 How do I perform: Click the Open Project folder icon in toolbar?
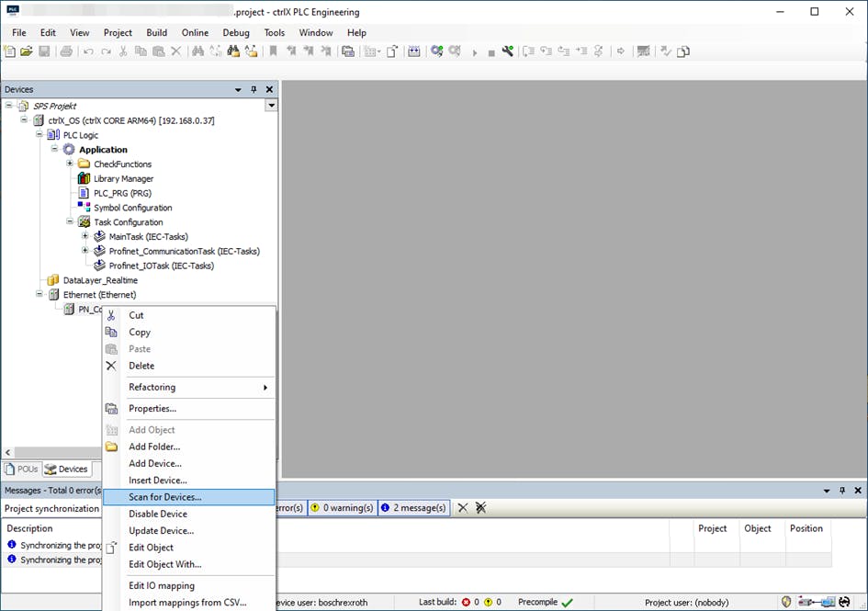click(x=27, y=51)
